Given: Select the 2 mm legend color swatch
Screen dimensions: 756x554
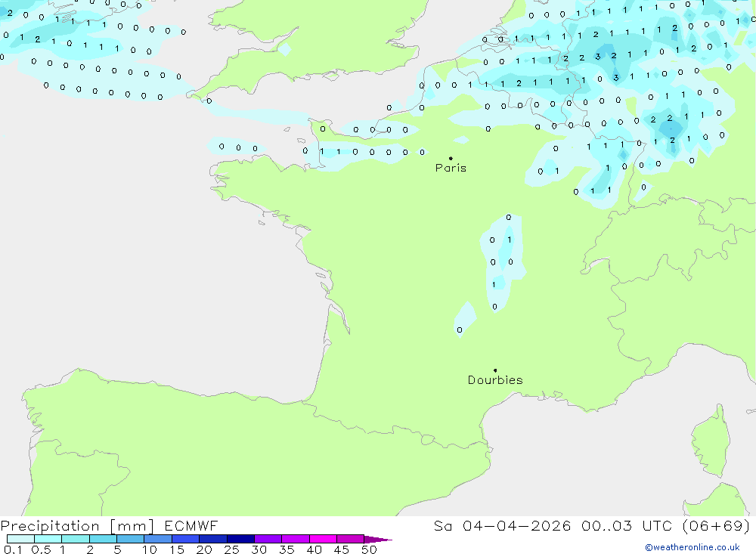Looking at the screenshot, I should pos(103,539).
